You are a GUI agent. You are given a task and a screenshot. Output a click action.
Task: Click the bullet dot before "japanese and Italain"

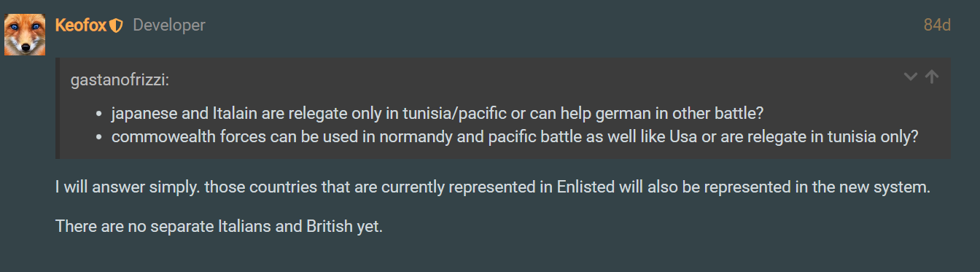100,115
